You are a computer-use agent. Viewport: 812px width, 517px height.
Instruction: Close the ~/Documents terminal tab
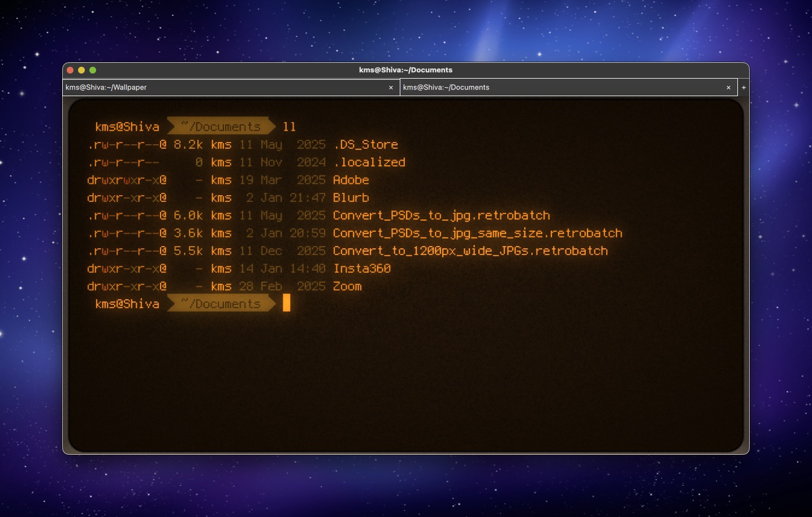[728, 88]
